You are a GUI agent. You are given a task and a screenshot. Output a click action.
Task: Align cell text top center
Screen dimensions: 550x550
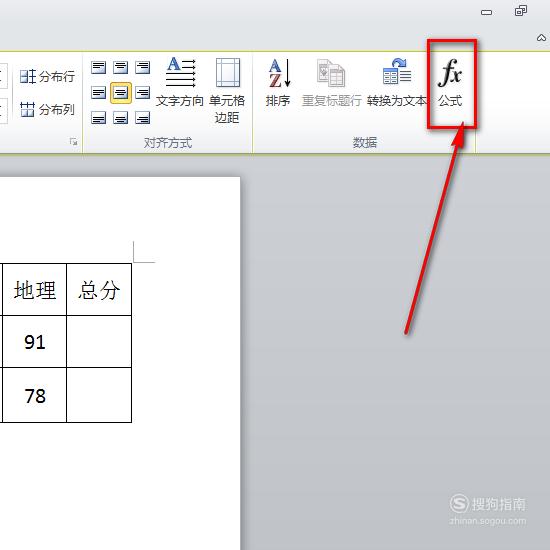[121, 67]
